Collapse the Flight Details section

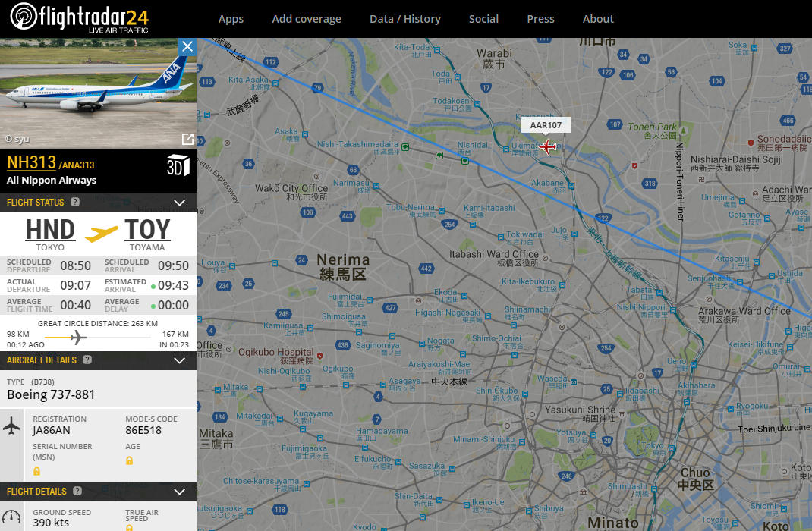pyautogui.click(x=180, y=492)
